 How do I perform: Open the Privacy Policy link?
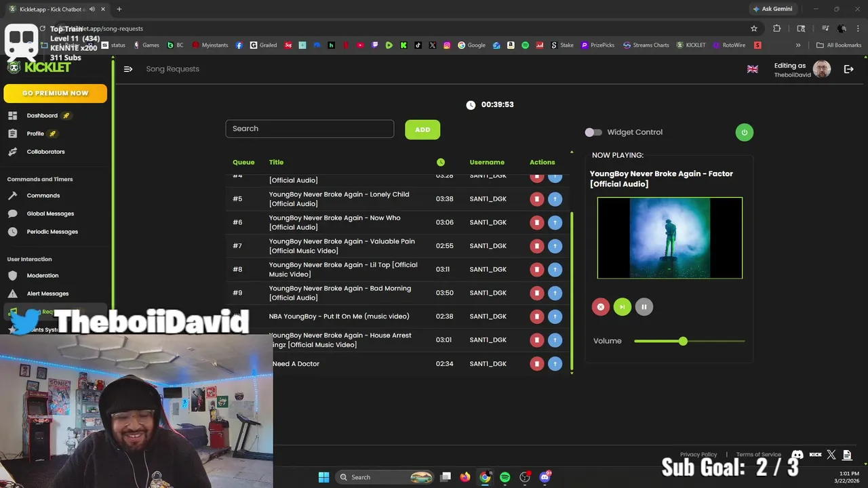[x=698, y=455]
